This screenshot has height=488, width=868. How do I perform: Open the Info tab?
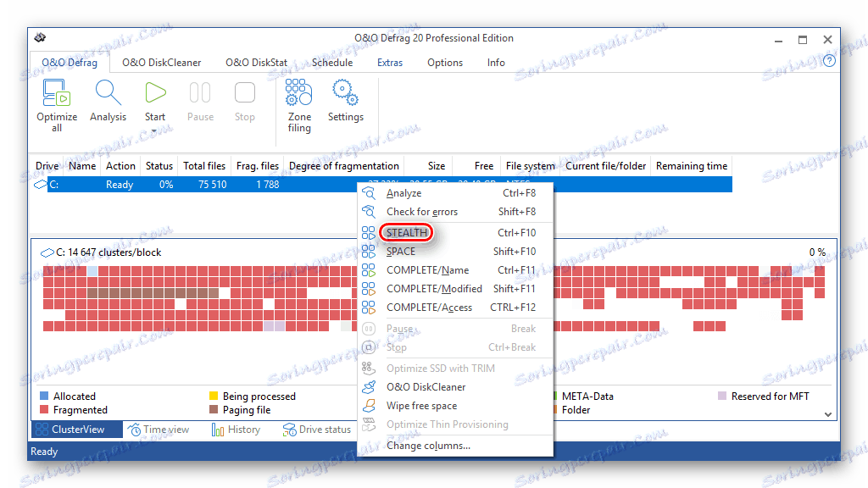(x=496, y=63)
